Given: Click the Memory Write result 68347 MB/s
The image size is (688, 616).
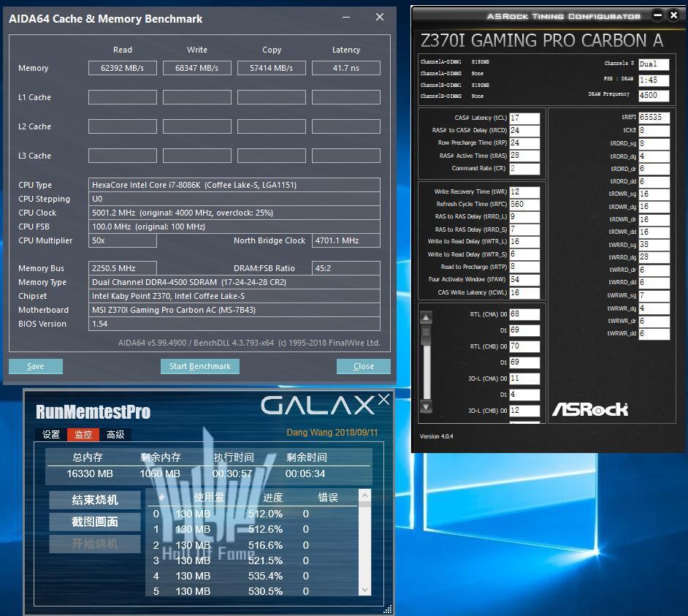Looking at the screenshot, I should pos(197,68).
